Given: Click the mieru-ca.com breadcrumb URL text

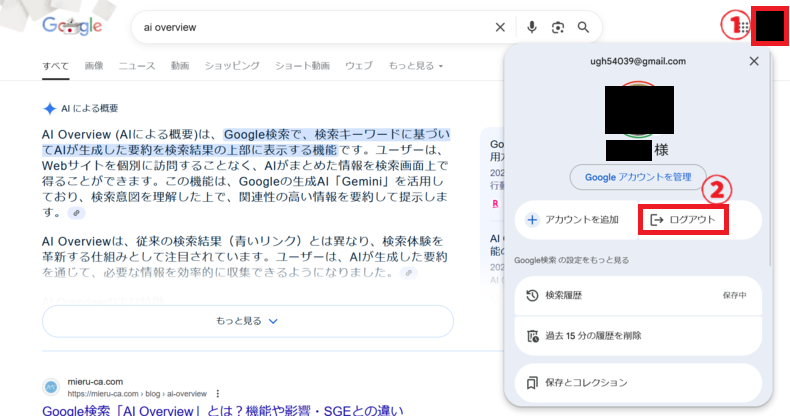Looking at the screenshot, I should coord(137,394).
